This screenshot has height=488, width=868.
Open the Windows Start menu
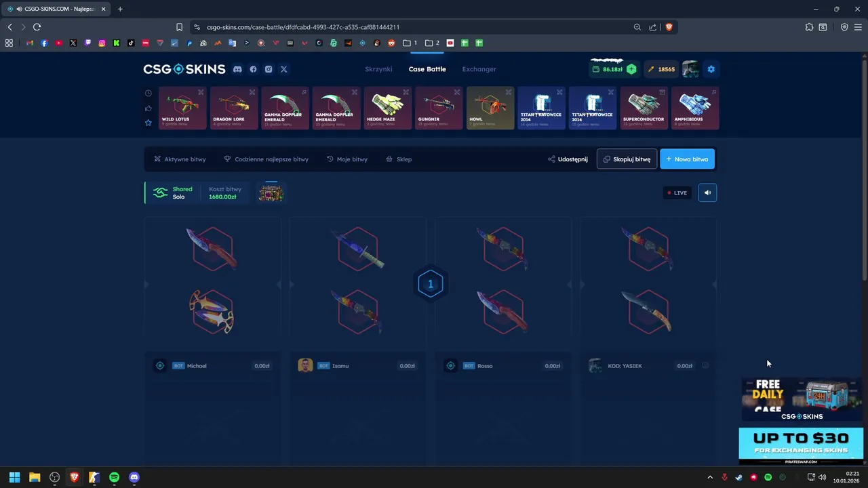(14, 477)
